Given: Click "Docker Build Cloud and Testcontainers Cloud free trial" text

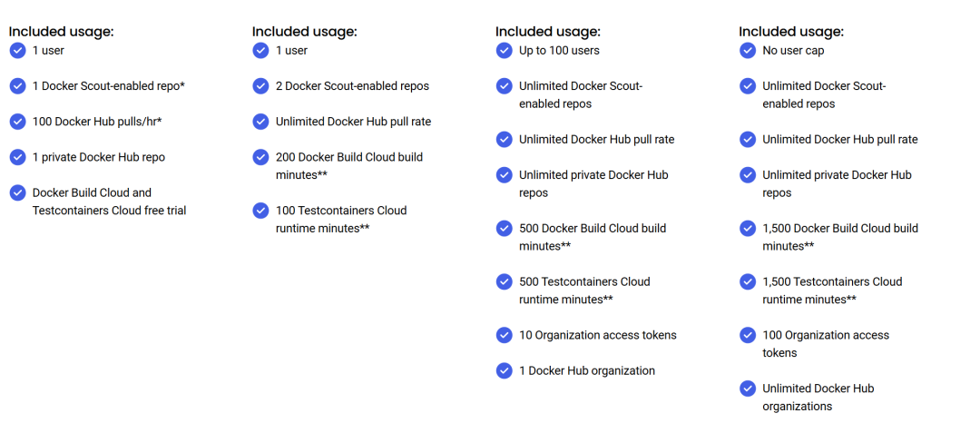Looking at the screenshot, I should 109,202.
